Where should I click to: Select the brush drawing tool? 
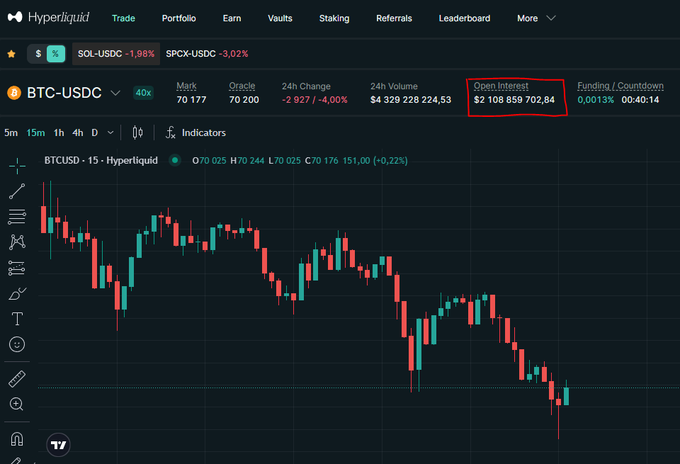[x=17, y=294]
